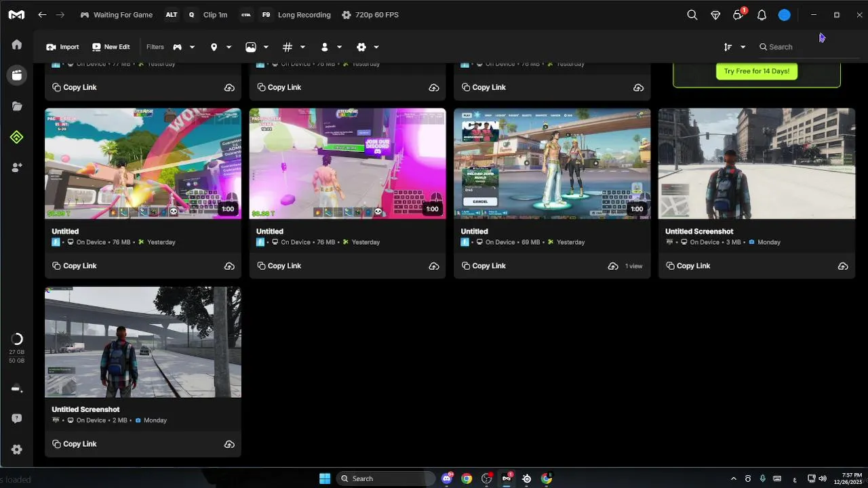Upload the 2 MB screenshot to cloud
Screen dimensions: 868x488
pos(229,445)
